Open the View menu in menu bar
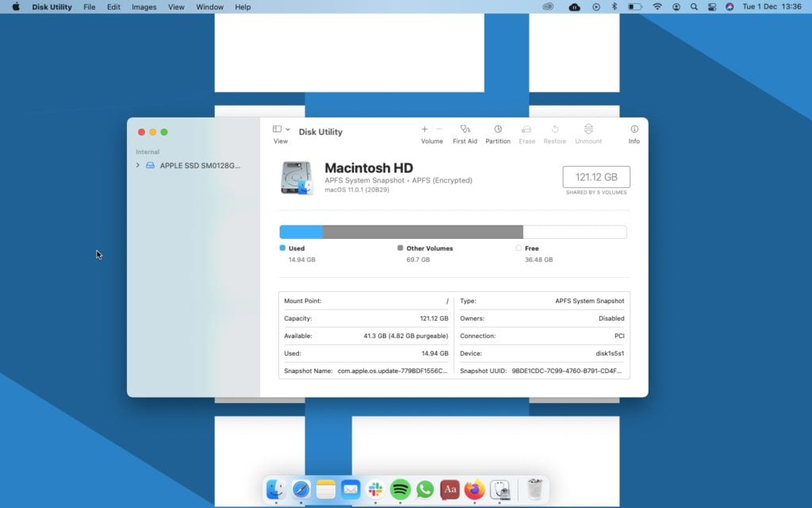This screenshot has height=508, width=812. pos(176,6)
